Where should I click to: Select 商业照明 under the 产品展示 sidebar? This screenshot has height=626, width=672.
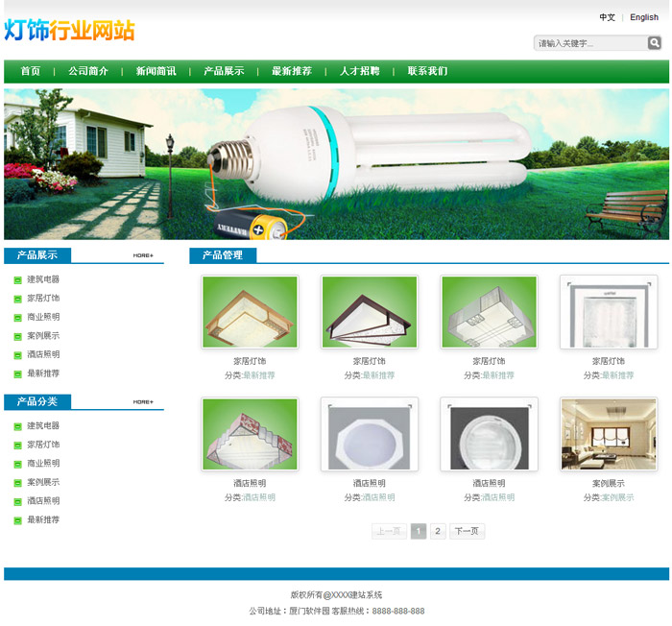pyautogui.click(x=43, y=317)
